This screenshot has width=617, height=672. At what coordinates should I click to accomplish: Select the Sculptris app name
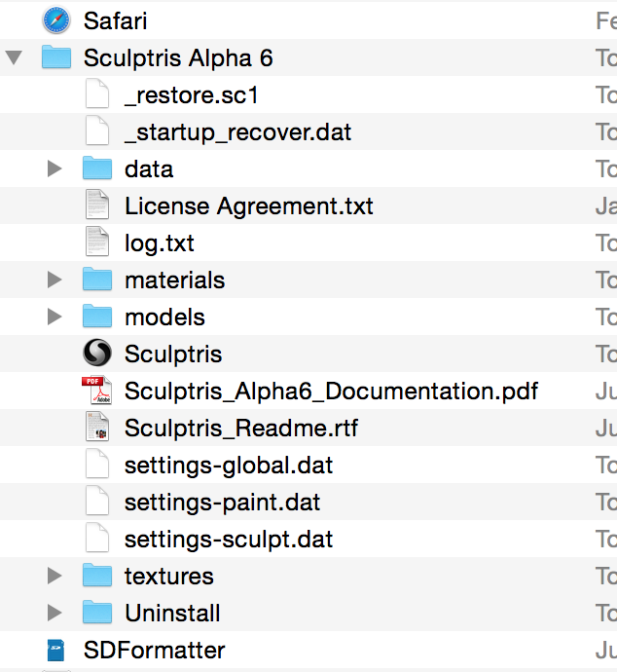(x=173, y=355)
